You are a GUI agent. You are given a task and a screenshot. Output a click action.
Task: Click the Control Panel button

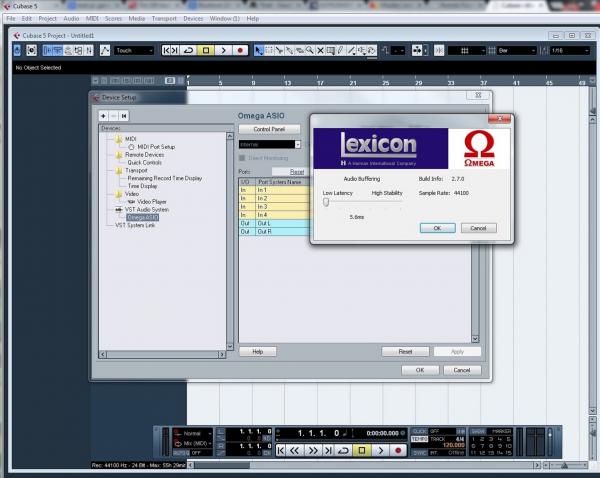tap(269, 130)
